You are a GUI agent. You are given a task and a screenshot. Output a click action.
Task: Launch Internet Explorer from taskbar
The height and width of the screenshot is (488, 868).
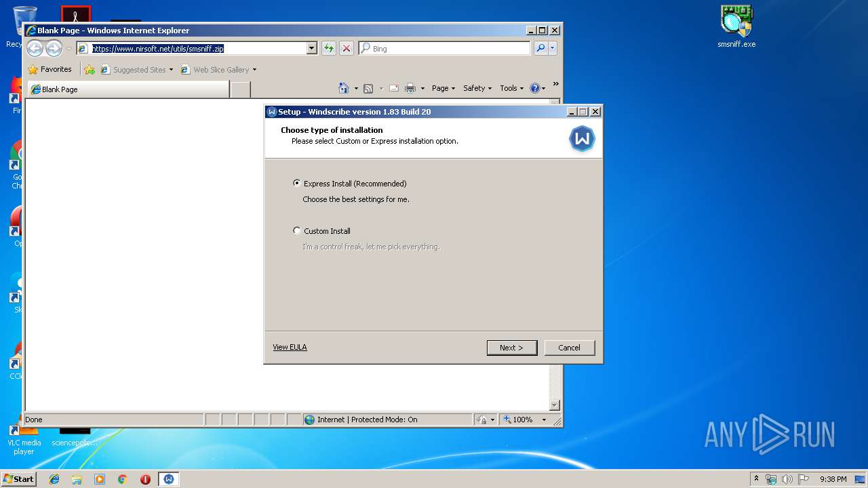(54, 479)
